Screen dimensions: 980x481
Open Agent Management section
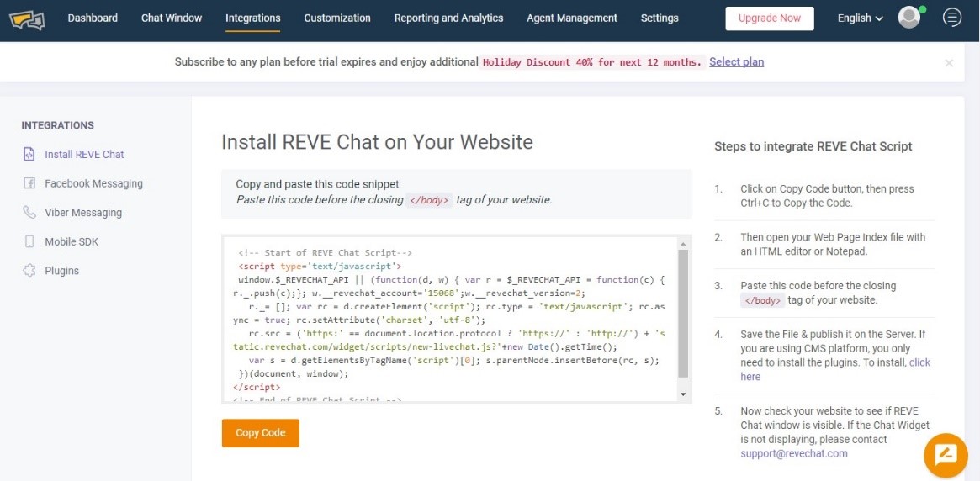pyautogui.click(x=571, y=18)
